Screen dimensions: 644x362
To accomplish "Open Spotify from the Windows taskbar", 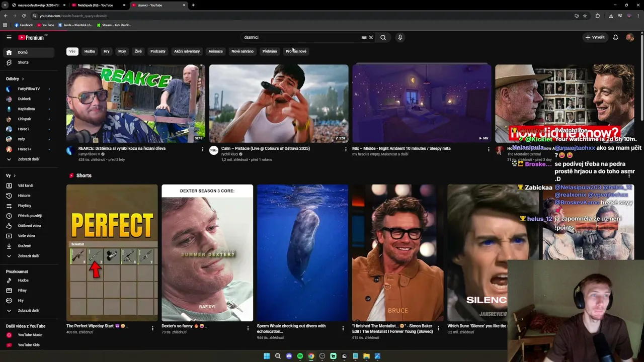I will tap(300, 356).
